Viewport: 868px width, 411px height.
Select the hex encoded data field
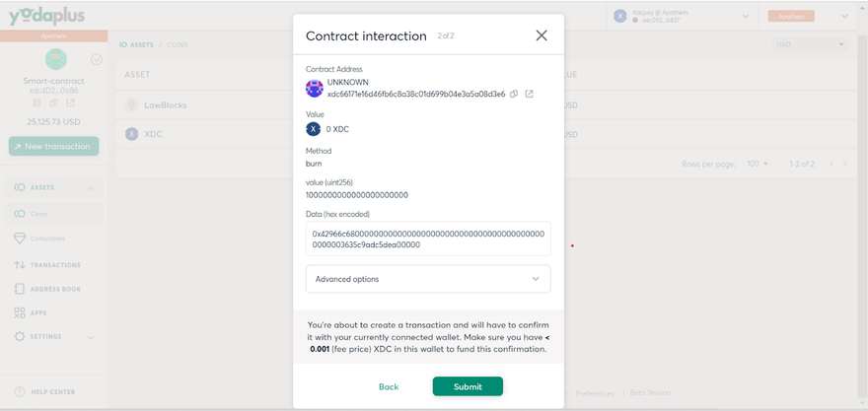click(428, 239)
